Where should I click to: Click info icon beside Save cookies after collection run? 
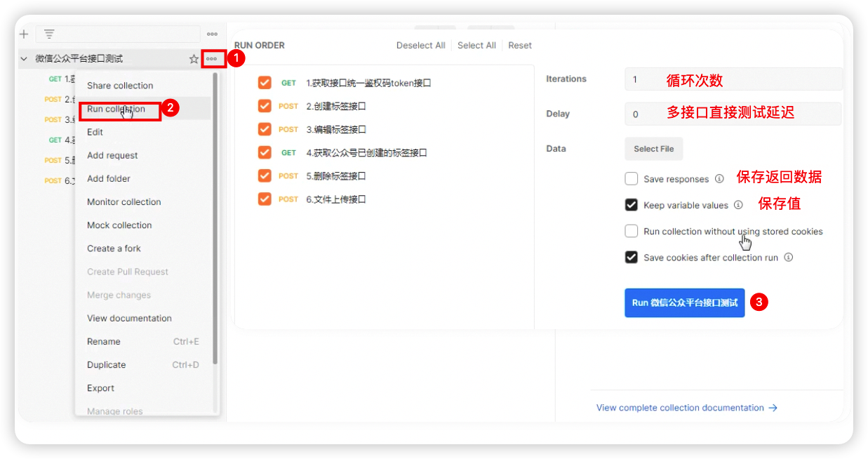point(788,258)
